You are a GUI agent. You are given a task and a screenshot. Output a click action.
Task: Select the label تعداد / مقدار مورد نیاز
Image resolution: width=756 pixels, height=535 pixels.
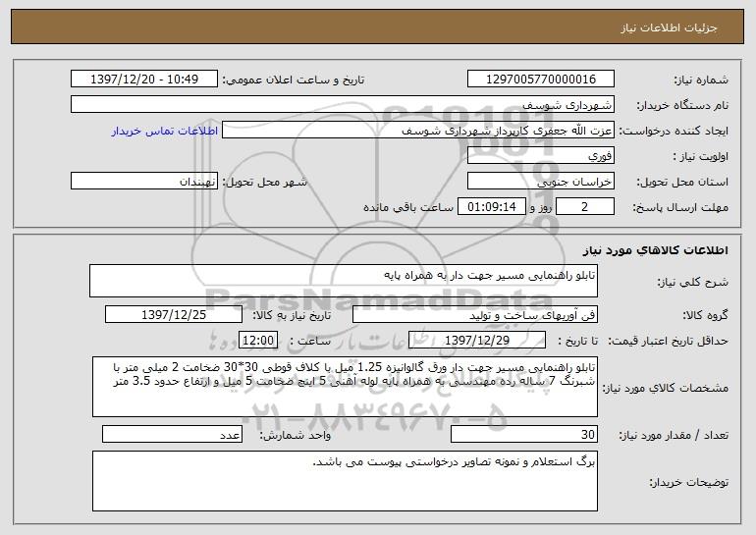(x=674, y=436)
